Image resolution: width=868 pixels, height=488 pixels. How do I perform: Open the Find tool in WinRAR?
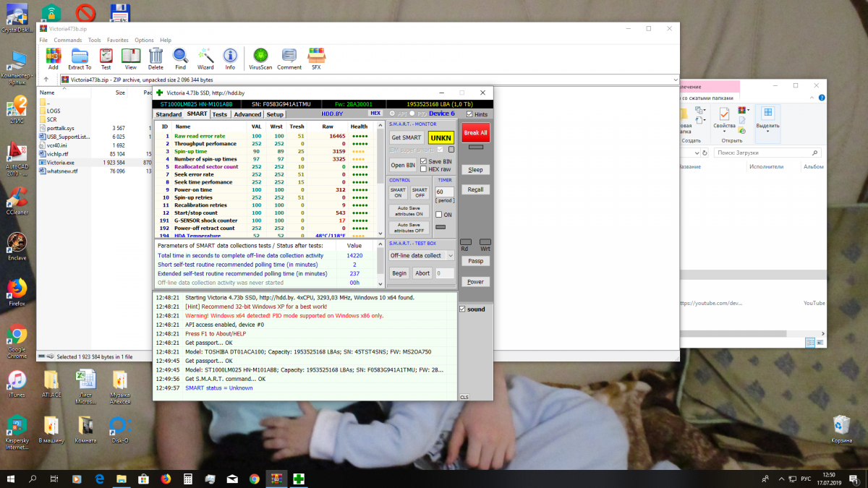tap(180, 58)
